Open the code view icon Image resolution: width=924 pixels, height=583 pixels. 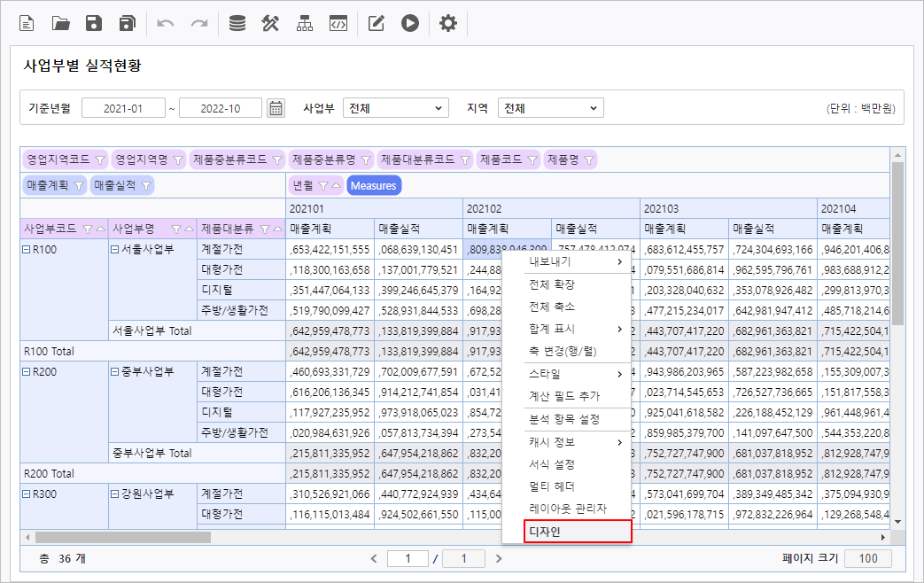click(338, 24)
